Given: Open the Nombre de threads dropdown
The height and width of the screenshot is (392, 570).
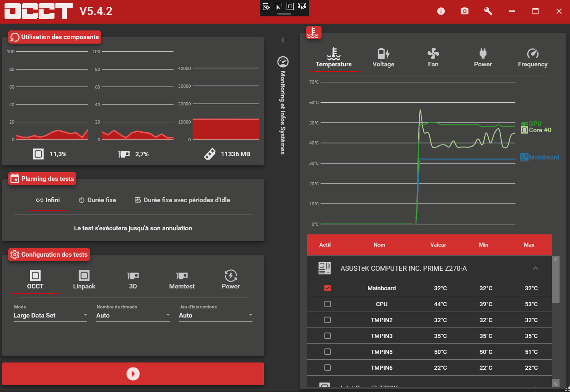Looking at the screenshot, I should (x=133, y=315).
